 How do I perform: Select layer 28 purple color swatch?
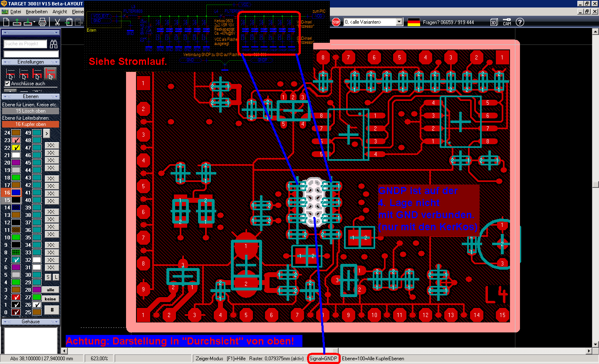(x=37, y=290)
